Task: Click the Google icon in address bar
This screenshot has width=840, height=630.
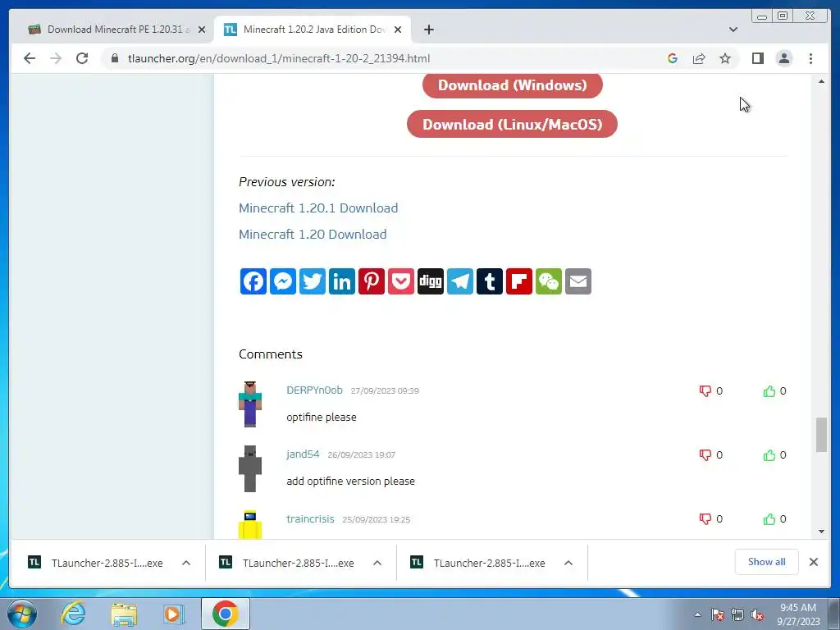Action: click(x=673, y=58)
